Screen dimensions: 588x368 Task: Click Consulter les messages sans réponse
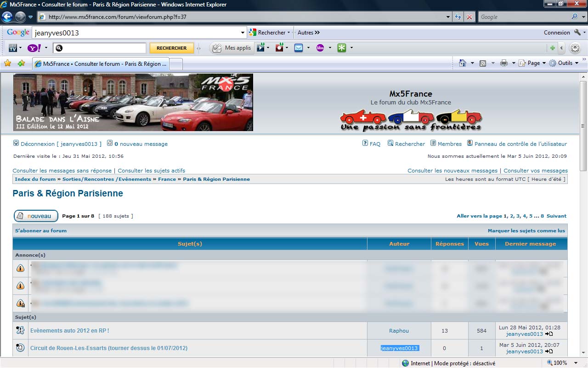tap(62, 171)
